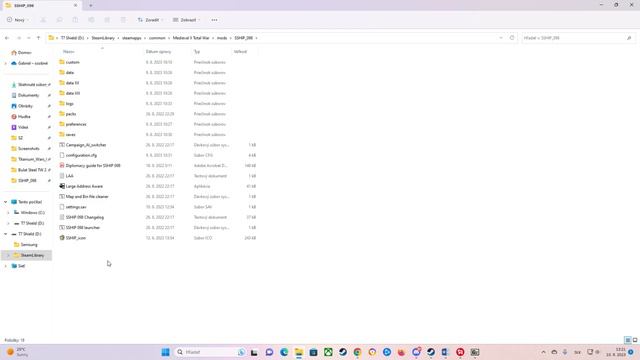
Task: Navigate to common in the breadcrumb
Action: click(x=157, y=38)
